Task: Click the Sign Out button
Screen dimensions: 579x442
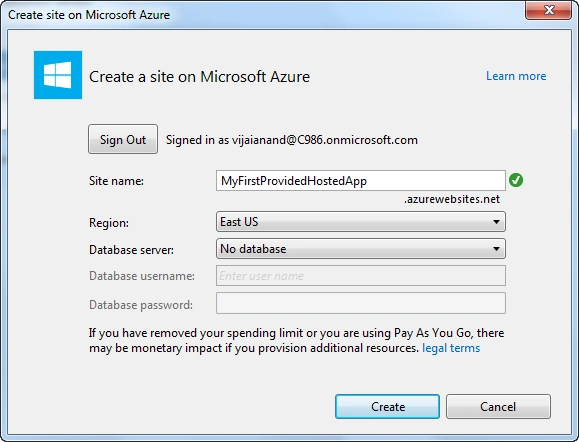Action: (x=123, y=139)
